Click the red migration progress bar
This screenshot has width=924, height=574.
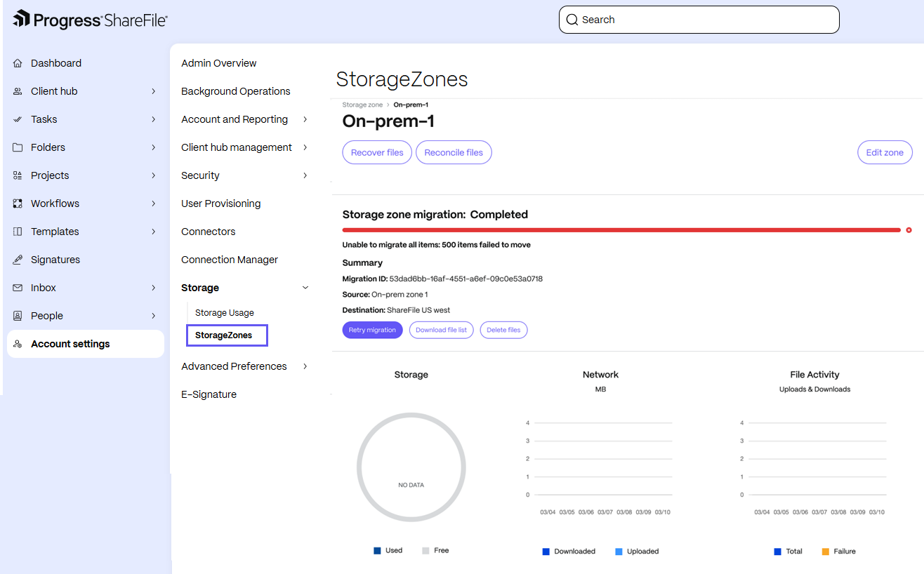[621, 230]
